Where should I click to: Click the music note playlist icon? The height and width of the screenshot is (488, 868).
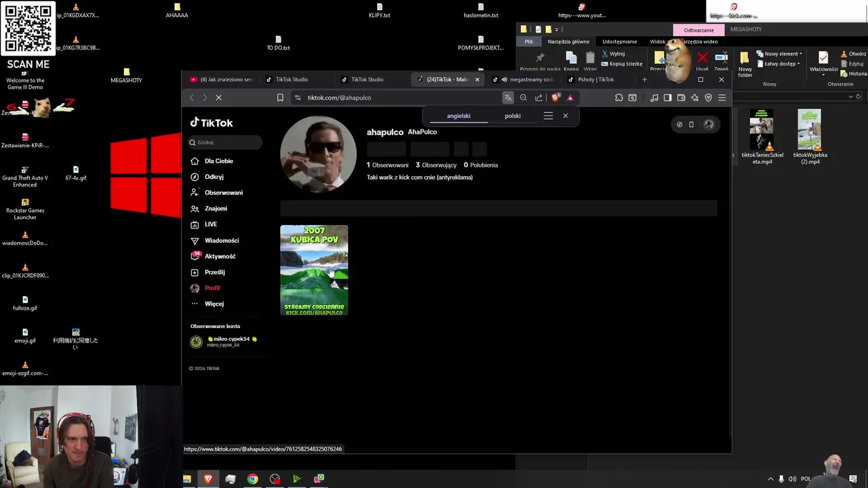pos(654,98)
